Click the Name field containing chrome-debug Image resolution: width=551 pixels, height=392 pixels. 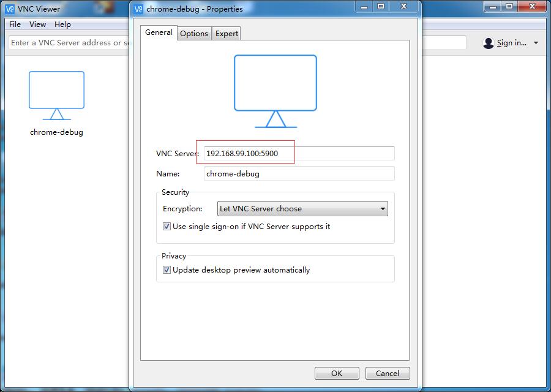click(x=299, y=174)
